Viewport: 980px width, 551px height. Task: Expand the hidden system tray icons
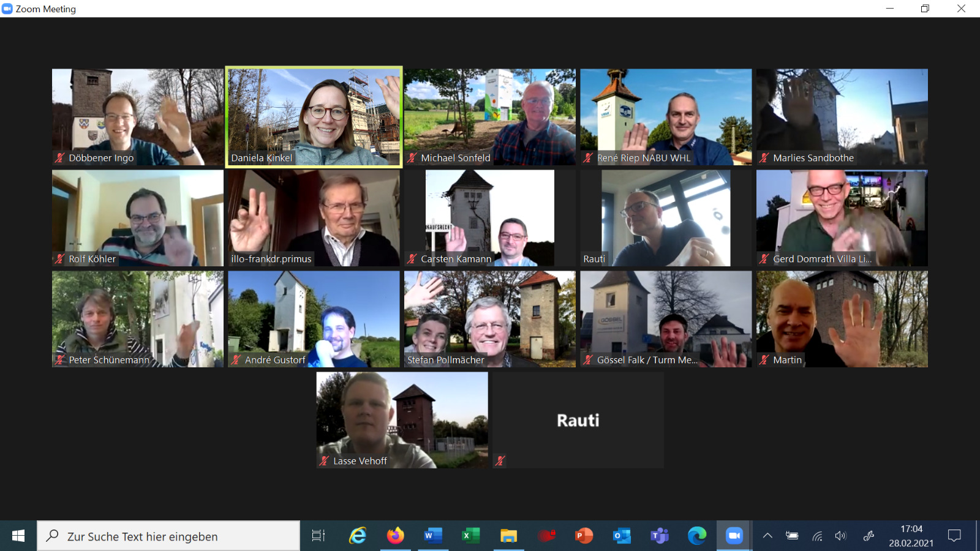click(x=767, y=536)
